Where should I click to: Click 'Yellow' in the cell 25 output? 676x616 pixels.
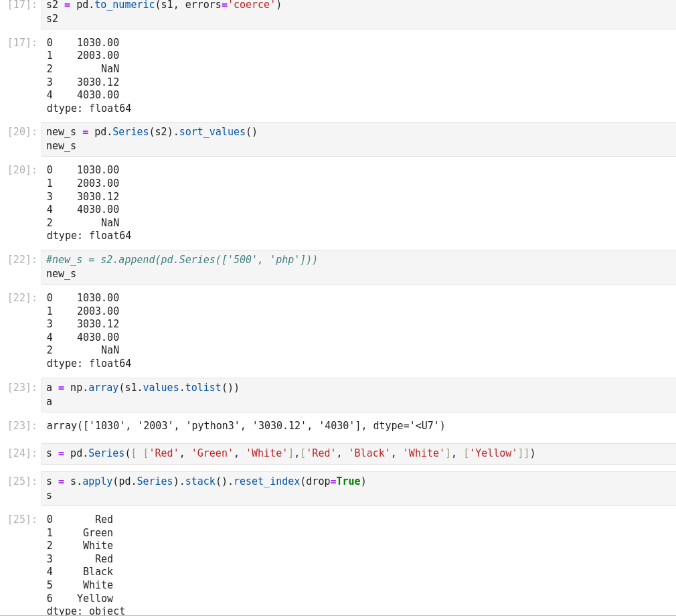[94, 599]
